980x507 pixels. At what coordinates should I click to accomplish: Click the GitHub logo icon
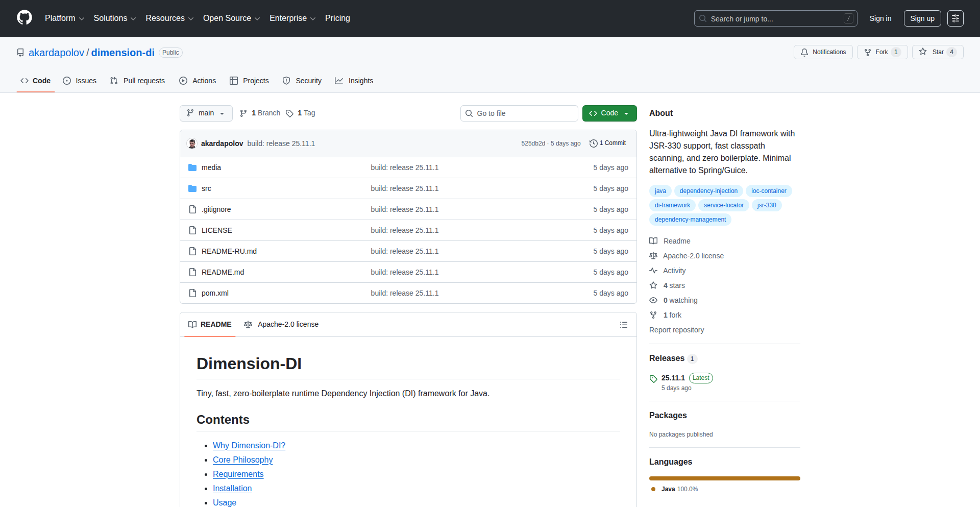click(24, 18)
